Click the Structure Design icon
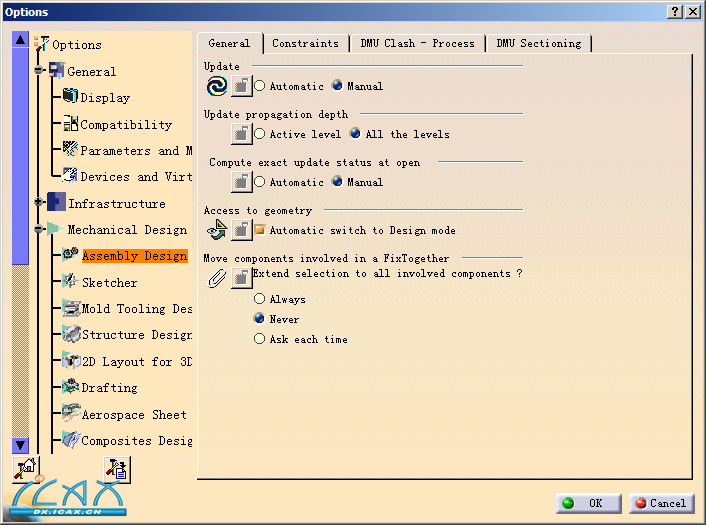The image size is (706, 525). click(71, 334)
